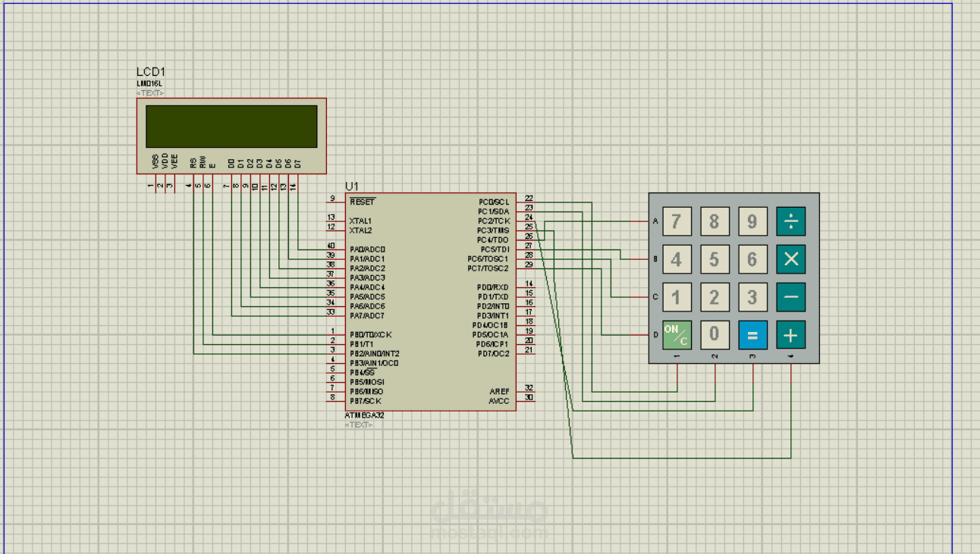Click the PB5/MOSI pin label
This screenshot has width=980, height=554.
pos(367,382)
